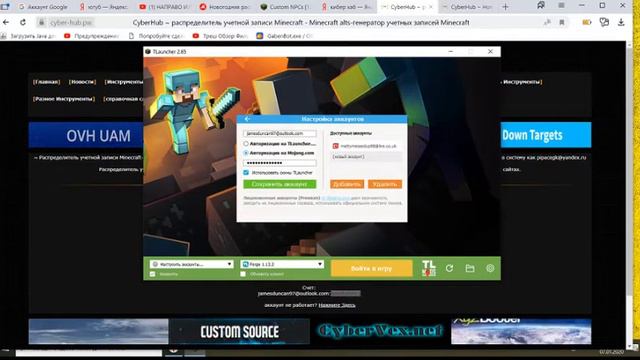Click the OVH UAM banner
Image resolution: width=640 pixels, height=360 pixels.
point(86,136)
